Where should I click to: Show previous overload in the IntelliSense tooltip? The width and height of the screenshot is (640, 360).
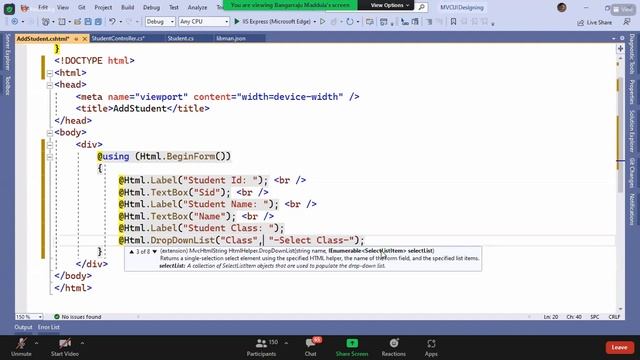click(131, 252)
